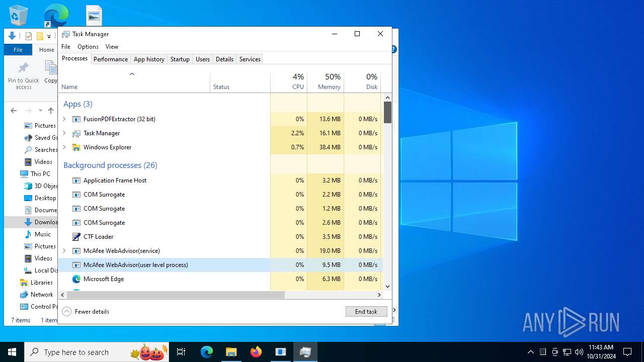Expand the Task Manager process group
Screen dimensions: 644x362
pos(64,133)
